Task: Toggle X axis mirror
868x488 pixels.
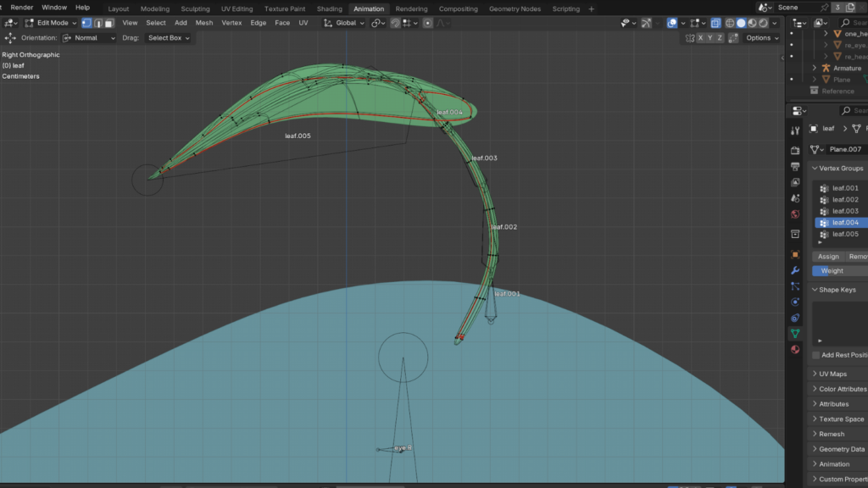Action: pyautogui.click(x=700, y=37)
